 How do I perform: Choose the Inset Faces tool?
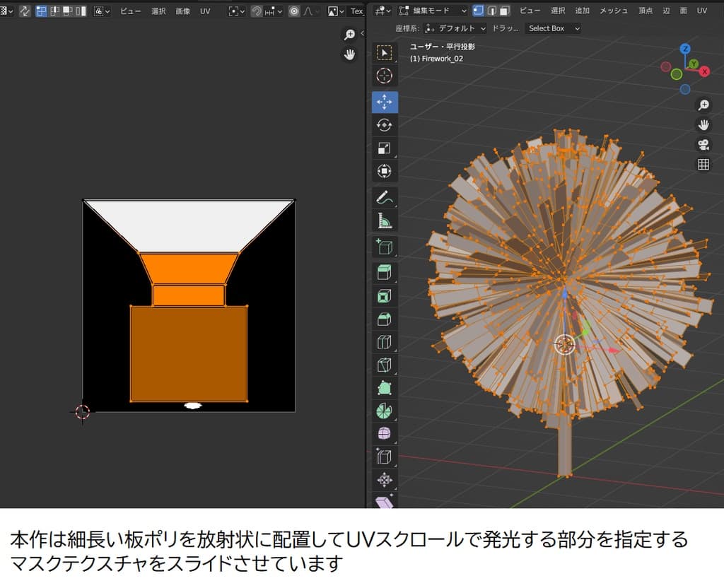(x=385, y=295)
